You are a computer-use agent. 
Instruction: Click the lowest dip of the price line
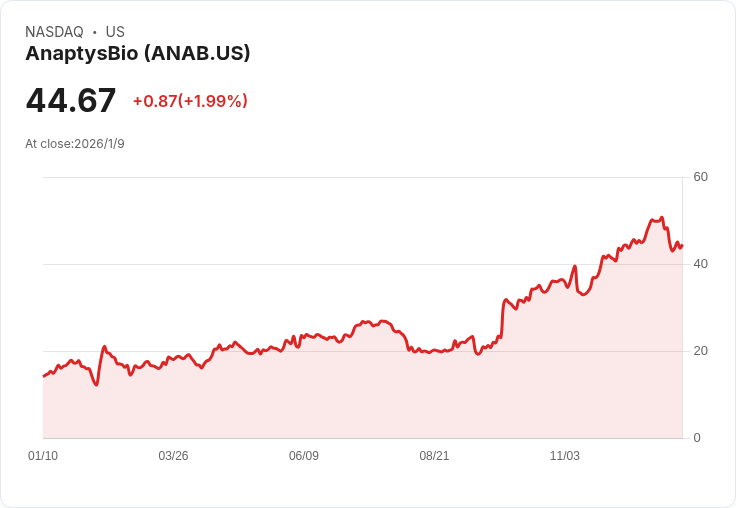(x=96, y=385)
